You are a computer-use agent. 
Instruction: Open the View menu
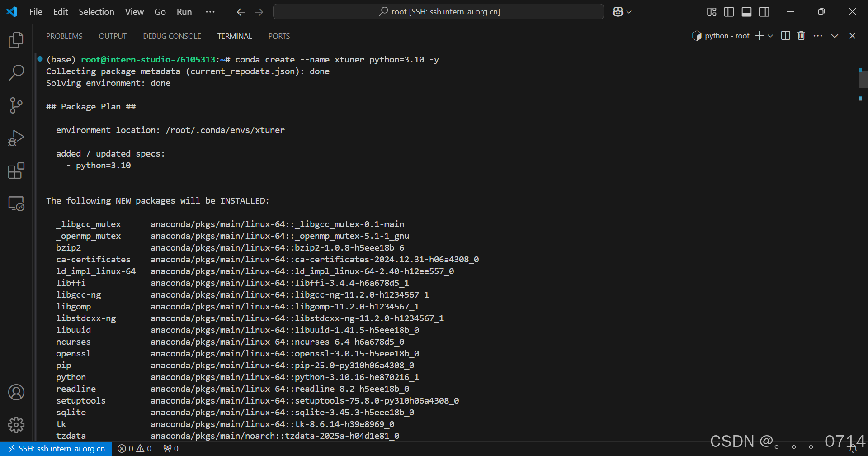pos(134,12)
